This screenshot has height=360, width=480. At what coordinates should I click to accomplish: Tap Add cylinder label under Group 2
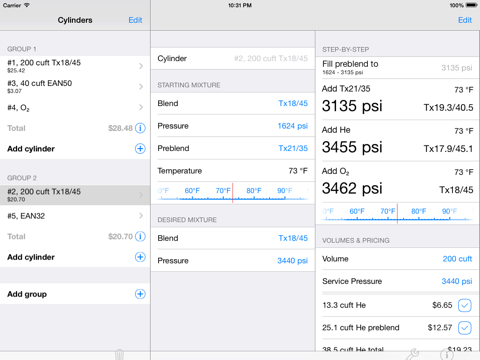pos(31,257)
